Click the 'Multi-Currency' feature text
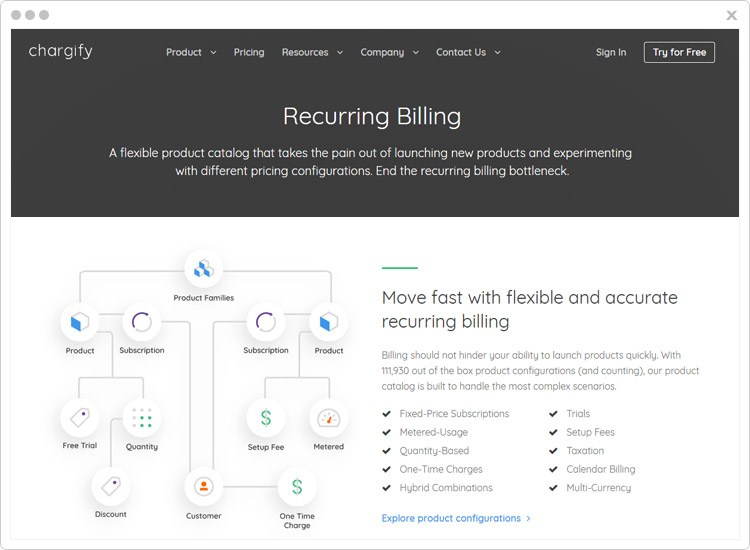This screenshot has width=750, height=550. [598, 488]
